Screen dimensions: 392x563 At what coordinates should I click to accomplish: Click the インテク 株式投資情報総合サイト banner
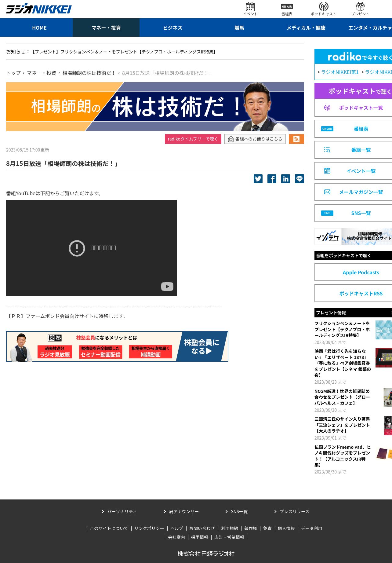pos(353,236)
